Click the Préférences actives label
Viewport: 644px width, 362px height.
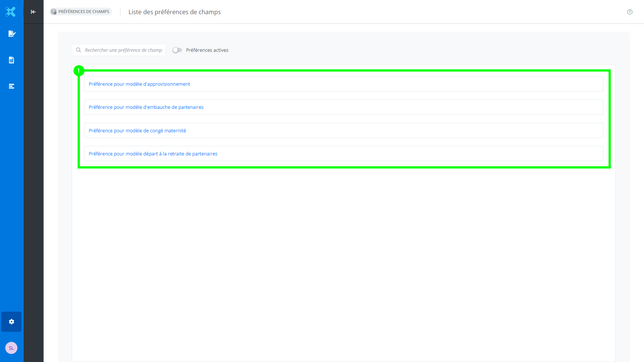tap(207, 50)
